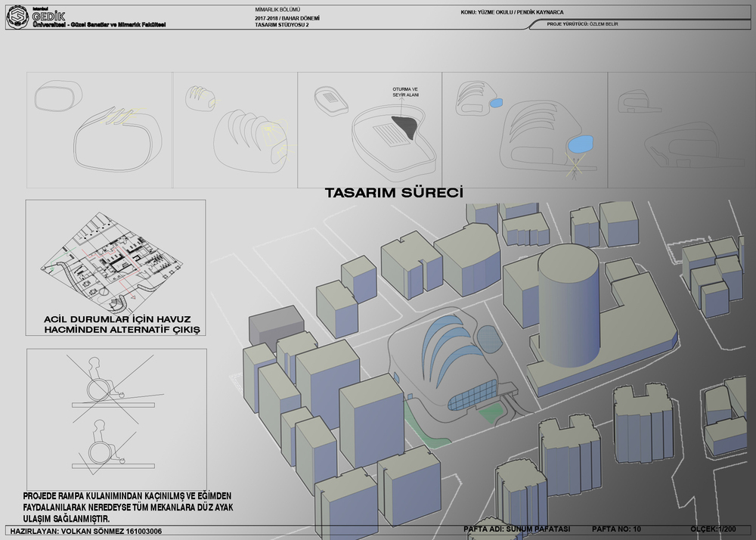Click the glass grid facade of pool building
The image size is (756, 540).
pos(470,395)
